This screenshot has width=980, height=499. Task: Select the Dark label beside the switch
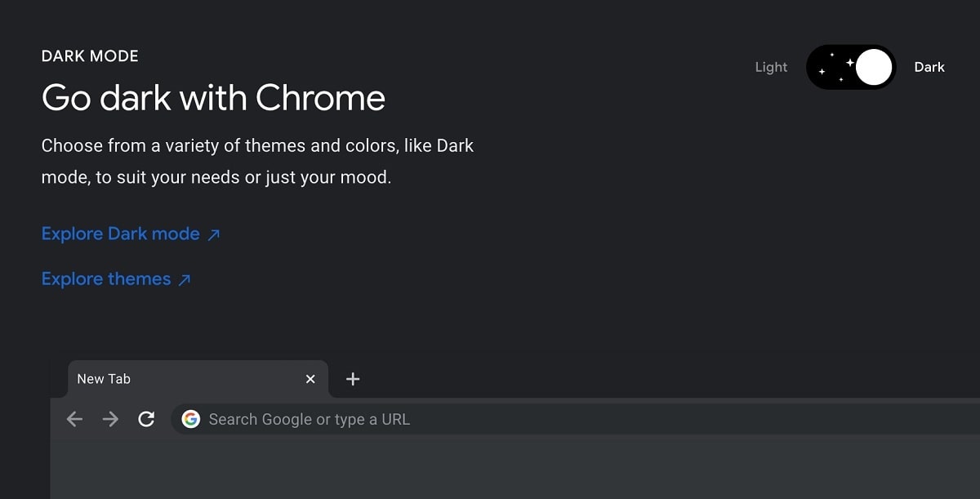(929, 67)
